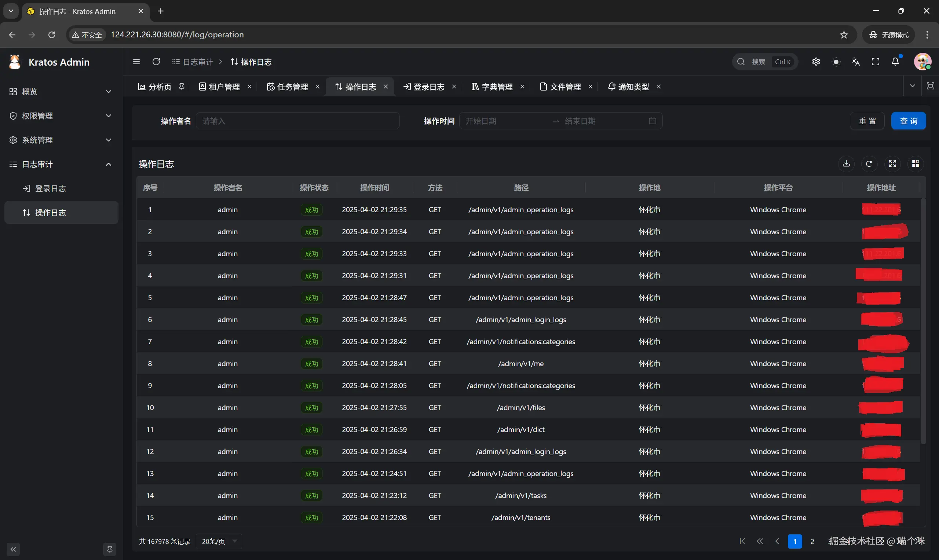Expand table to fullscreen view
The width and height of the screenshot is (939, 560).
point(892,164)
